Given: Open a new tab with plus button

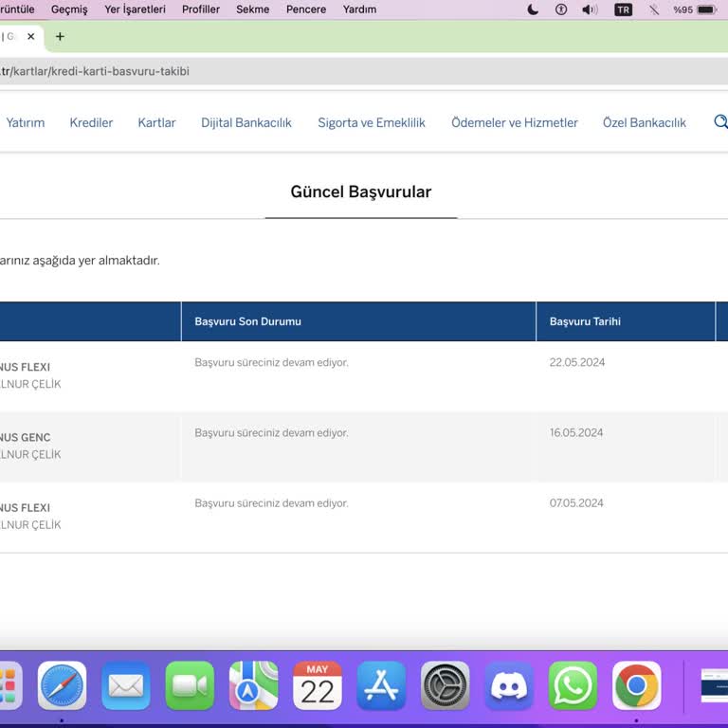Looking at the screenshot, I should tap(60, 36).
